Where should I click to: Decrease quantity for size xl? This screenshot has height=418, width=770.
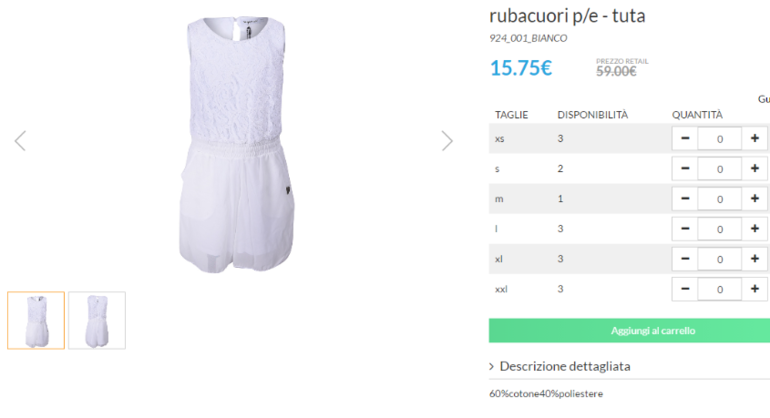pos(685,259)
